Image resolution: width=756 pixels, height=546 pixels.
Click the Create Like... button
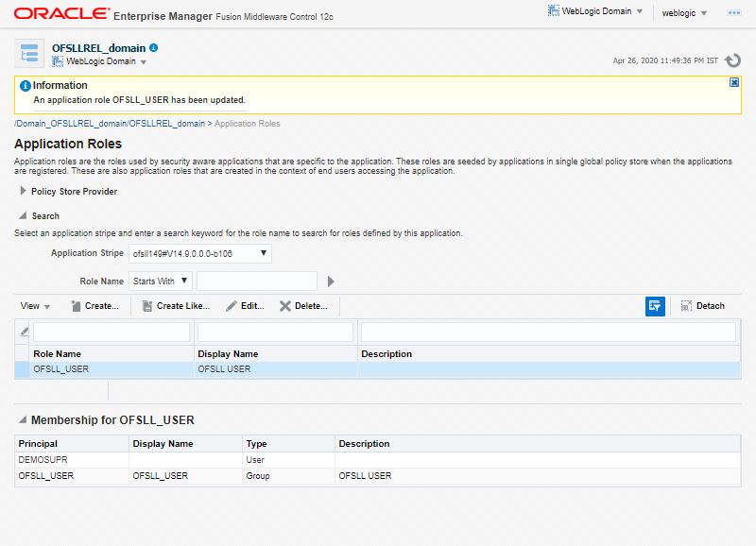tap(176, 305)
